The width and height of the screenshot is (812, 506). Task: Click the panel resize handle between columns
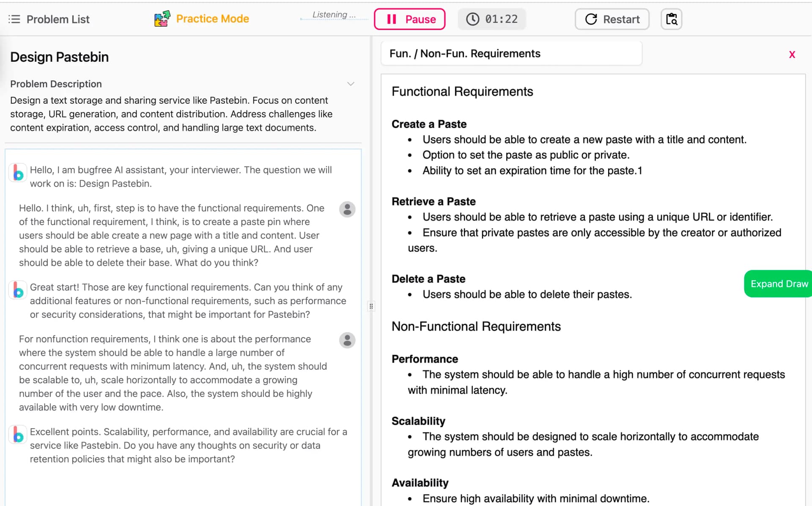[x=371, y=306]
